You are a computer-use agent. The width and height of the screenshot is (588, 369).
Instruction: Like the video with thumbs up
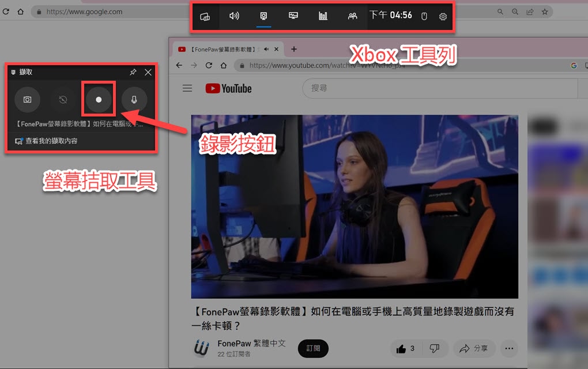click(x=406, y=349)
